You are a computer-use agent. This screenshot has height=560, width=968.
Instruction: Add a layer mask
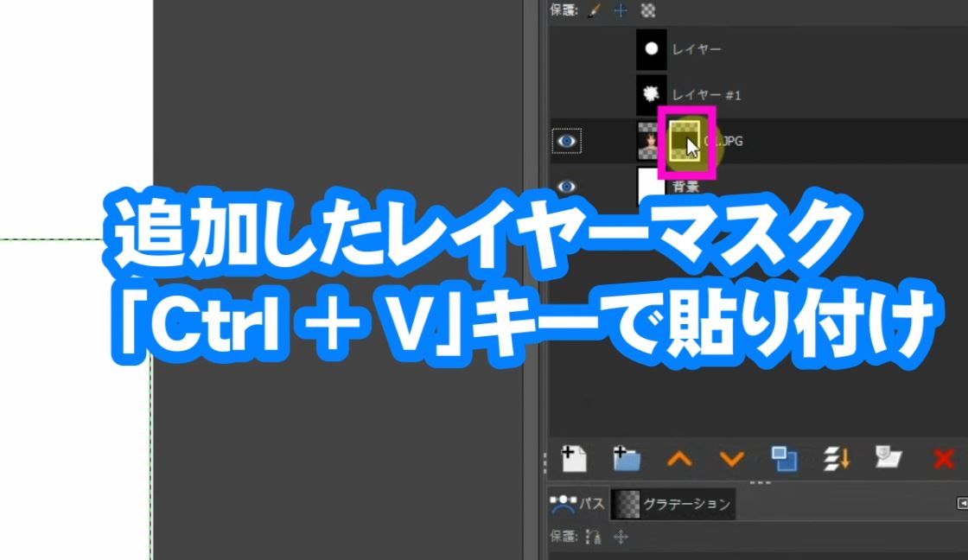click(x=888, y=457)
